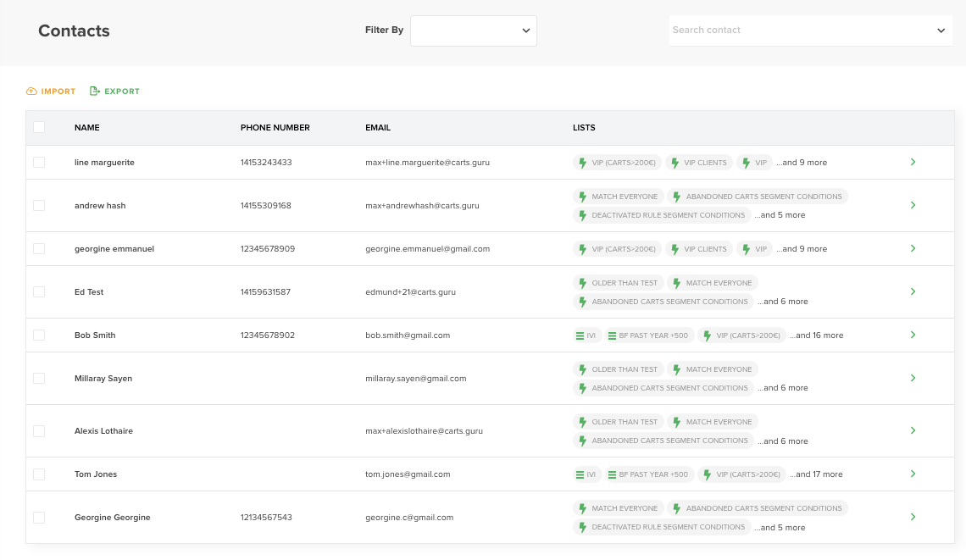The image size is (966, 560).
Task: Select georgine emmanuel checkbox
Action: tap(39, 249)
